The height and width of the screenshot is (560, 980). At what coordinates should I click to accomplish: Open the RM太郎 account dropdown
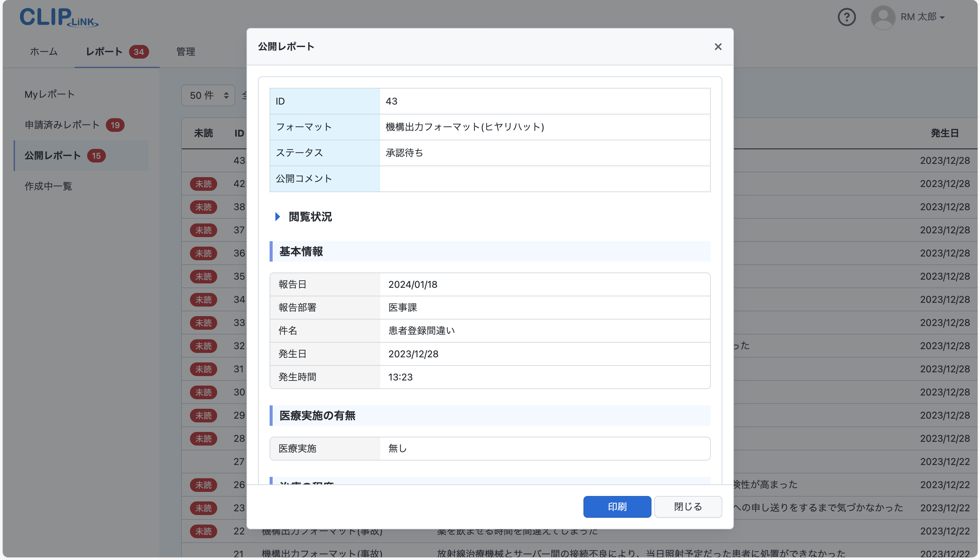pos(922,17)
